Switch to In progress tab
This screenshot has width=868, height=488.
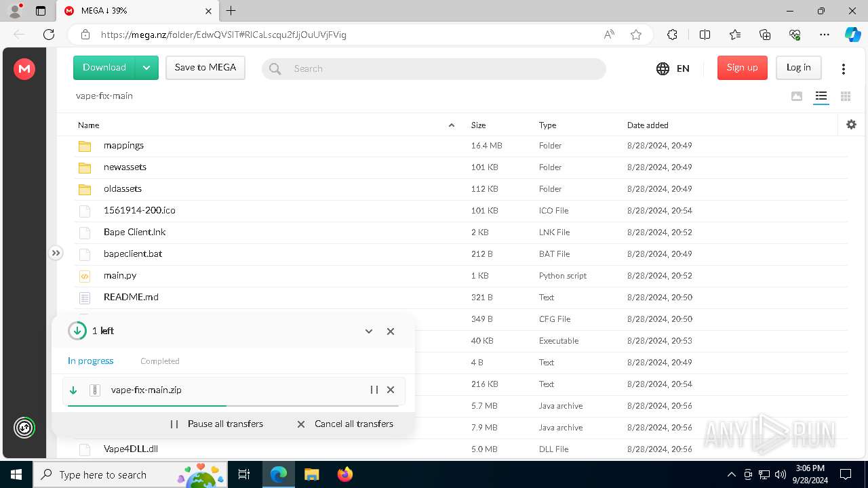click(91, 361)
